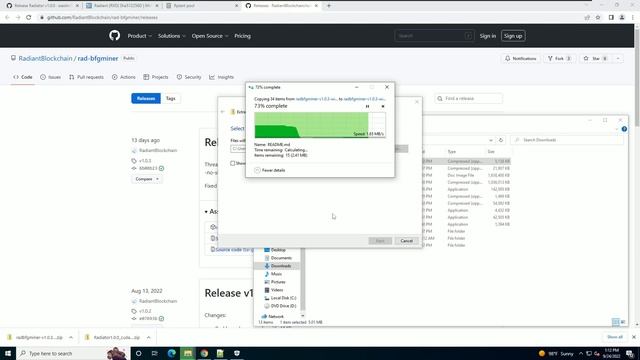Viewport: 640px width, 360px height.
Task: Switch to the Issues tab
Action: click(x=51, y=77)
